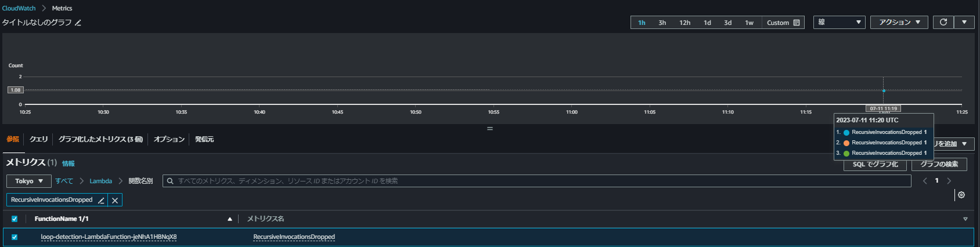Image resolution: width=980 pixels, height=247 pixels.
Task: Click the blue legend swatch in tooltip
Action: [846, 133]
